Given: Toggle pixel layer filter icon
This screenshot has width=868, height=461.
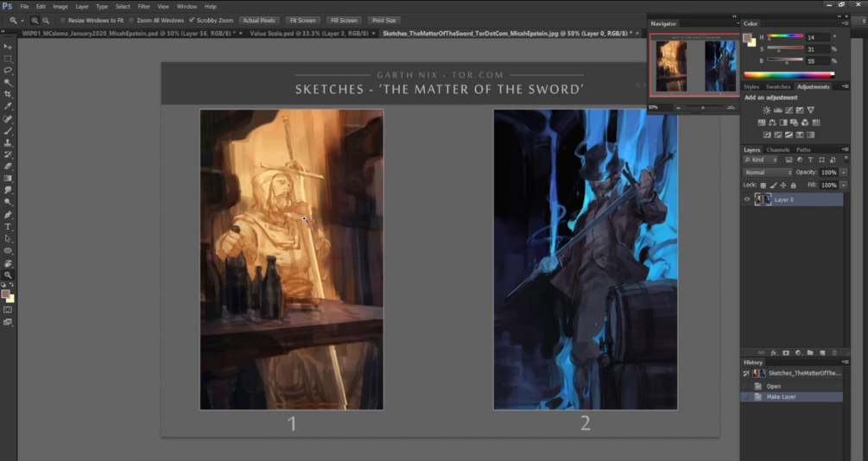Looking at the screenshot, I should (x=789, y=160).
